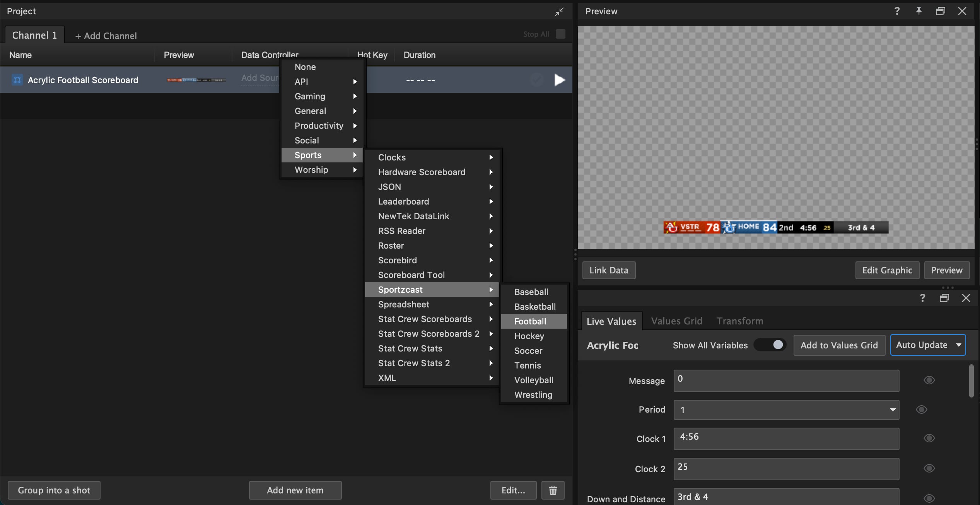
Task: Switch to the Transform tab
Action: coord(739,321)
